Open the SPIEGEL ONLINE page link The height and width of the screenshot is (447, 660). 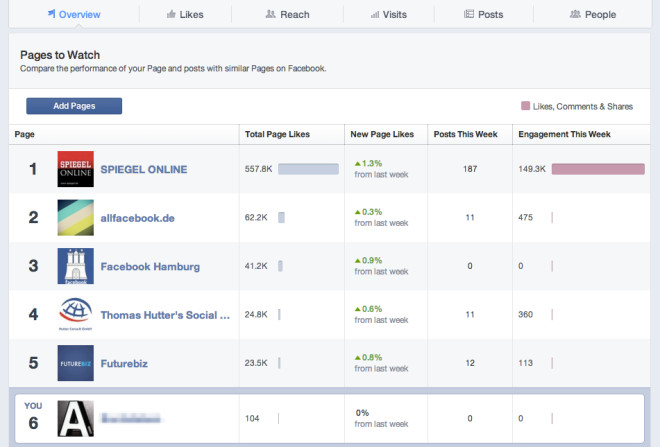click(144, 169)
